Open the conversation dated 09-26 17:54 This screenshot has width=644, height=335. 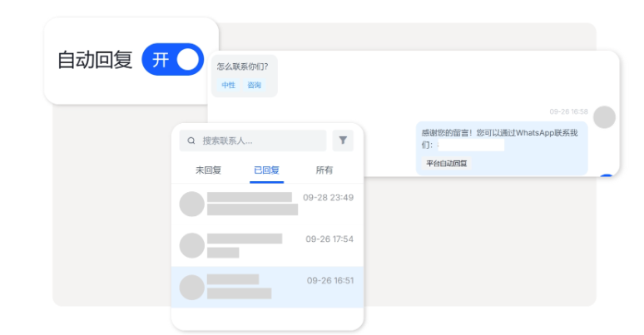point(266,245)
